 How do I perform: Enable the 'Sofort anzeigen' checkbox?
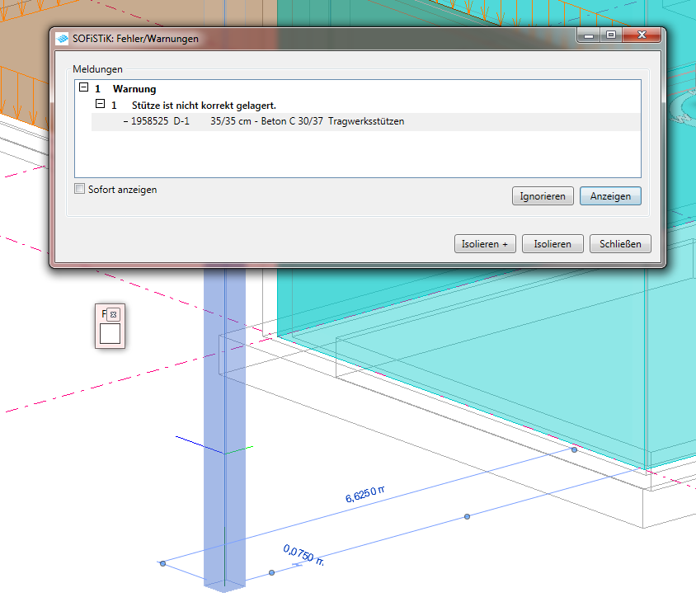(x=80, y=189)
